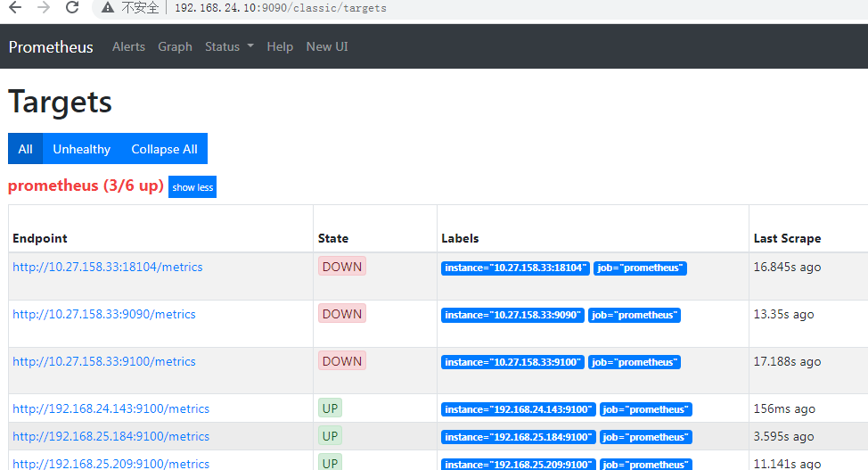
Task: Click the 3.595s ago scrape time
Action: click(784, 437)
